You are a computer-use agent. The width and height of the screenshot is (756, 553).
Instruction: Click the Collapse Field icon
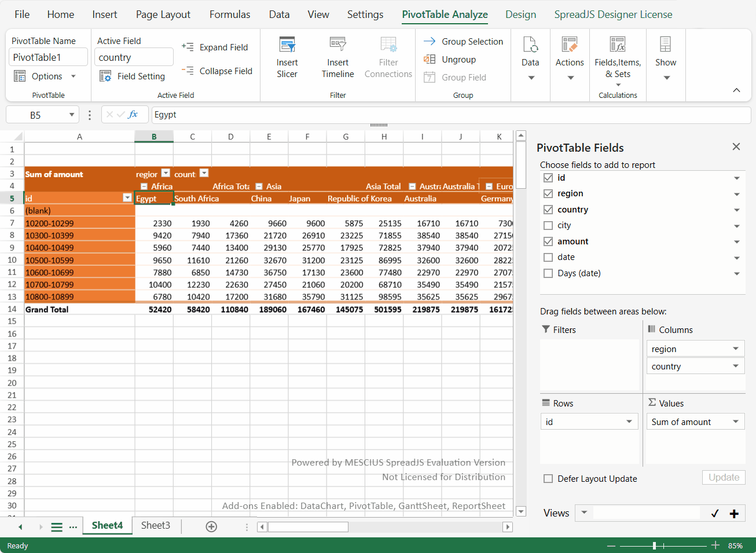[188, 71]
